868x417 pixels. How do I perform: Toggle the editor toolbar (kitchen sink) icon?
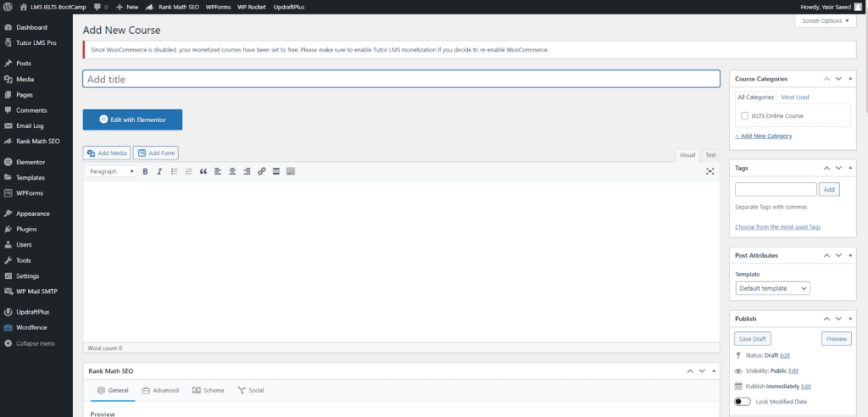(x=291, y=172)
